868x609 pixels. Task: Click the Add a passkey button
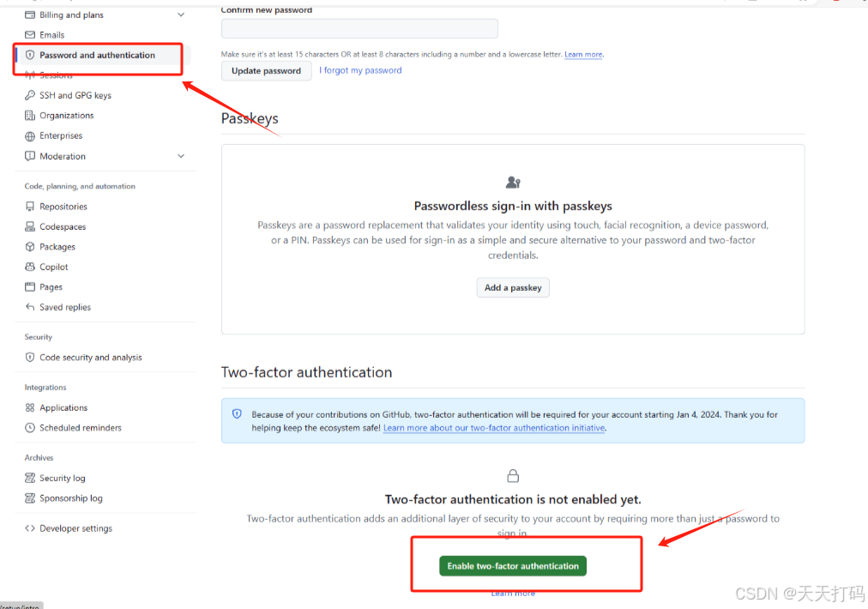click(x=512, y=287)
